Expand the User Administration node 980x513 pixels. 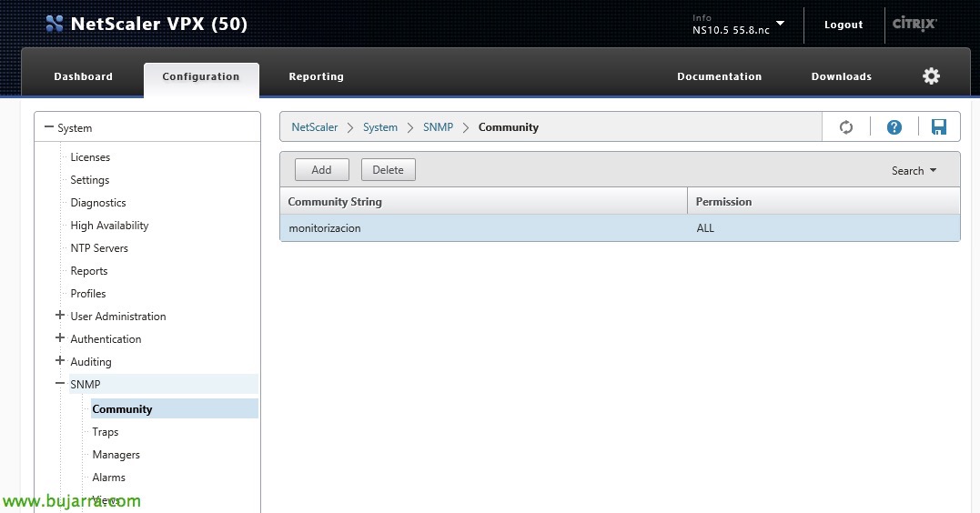click(60, 316)
